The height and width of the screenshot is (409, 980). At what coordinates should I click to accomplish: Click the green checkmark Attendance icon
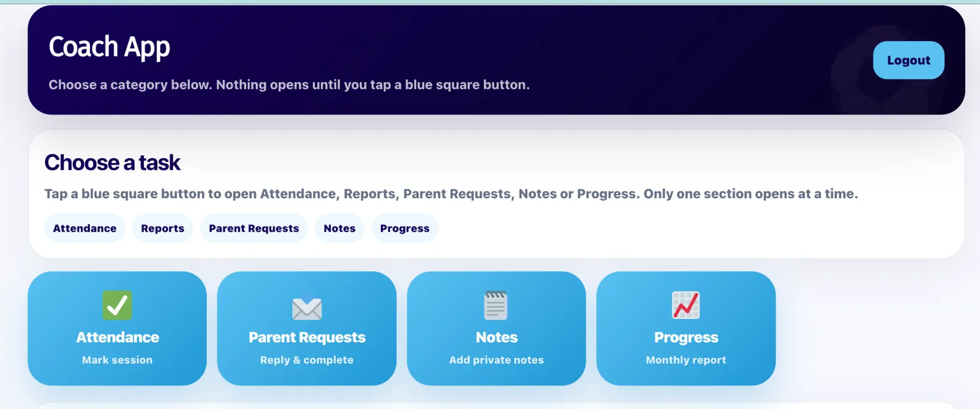click(117, 305)
